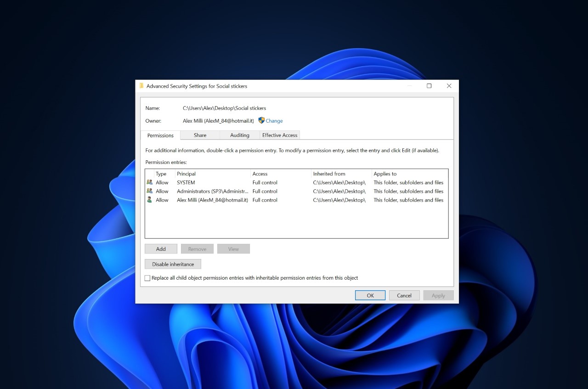588x389 pixels.
Task: Click the folder icon in the title bar
Action: click(x=141, y=86)
